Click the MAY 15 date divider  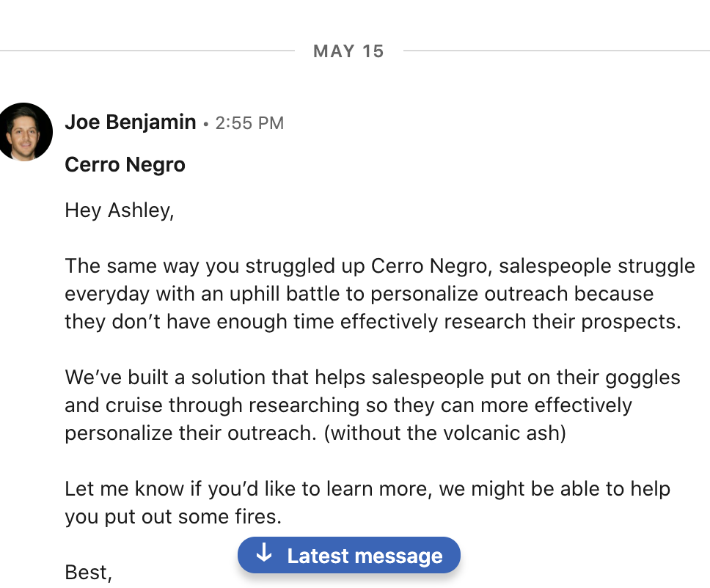[x=348, y=51]
